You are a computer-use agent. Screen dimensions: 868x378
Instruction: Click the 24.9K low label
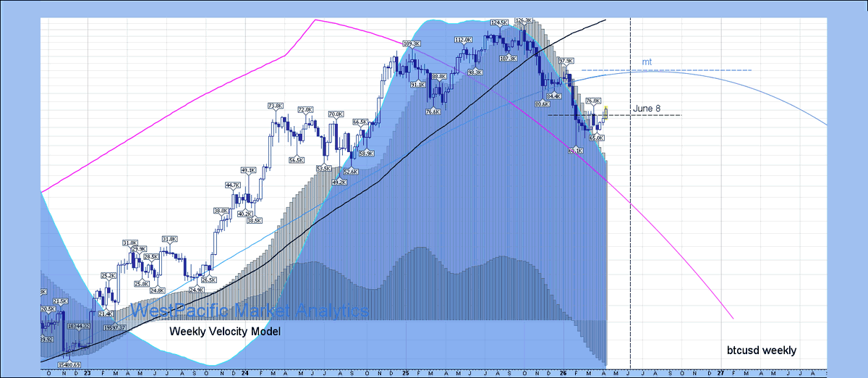coord(196,290)
